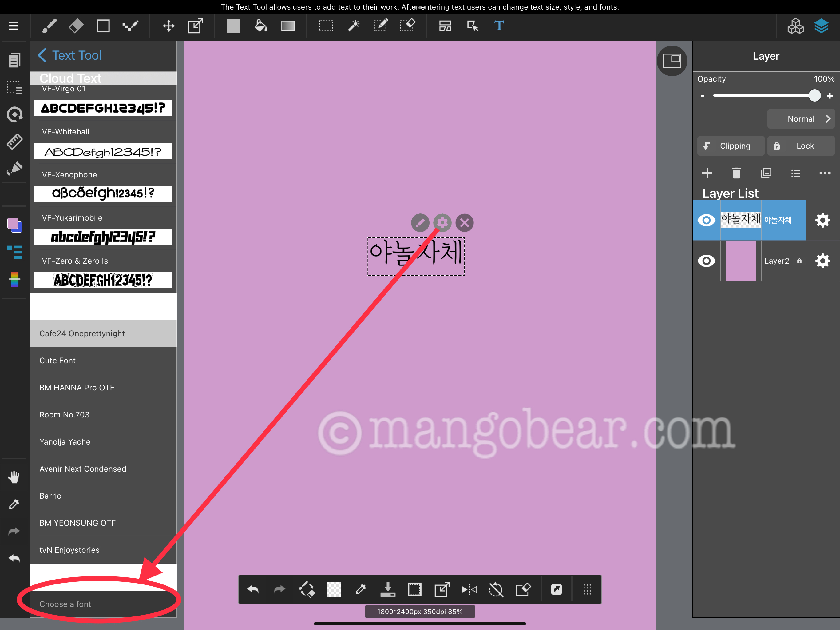Image resolution: width=840 pixels, height=630 pixels.
Task: Activate the Magic Wand selection tool
Action: pos(353,26)
